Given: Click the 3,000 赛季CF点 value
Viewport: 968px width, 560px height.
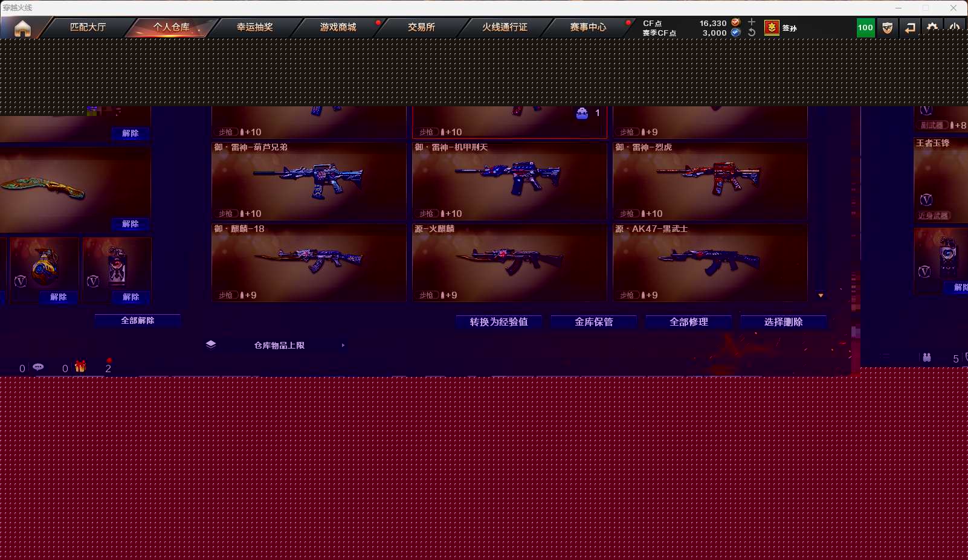Looking at the screenshot, I should 714,33.
